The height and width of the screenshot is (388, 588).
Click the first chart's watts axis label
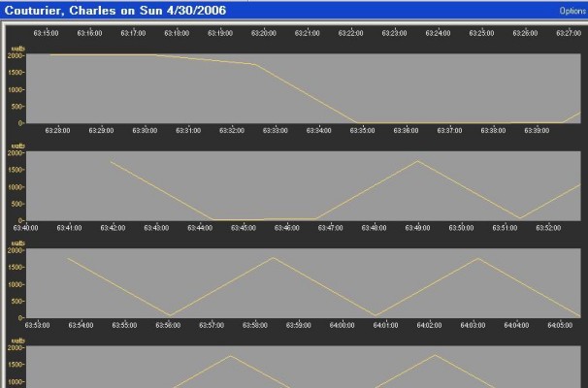tap(18, 48)
